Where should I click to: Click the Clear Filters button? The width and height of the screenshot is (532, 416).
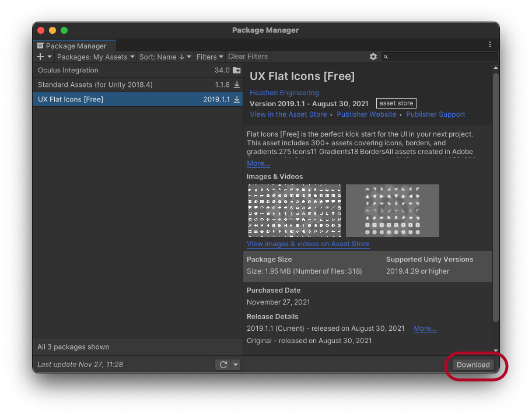coord(248,57)
